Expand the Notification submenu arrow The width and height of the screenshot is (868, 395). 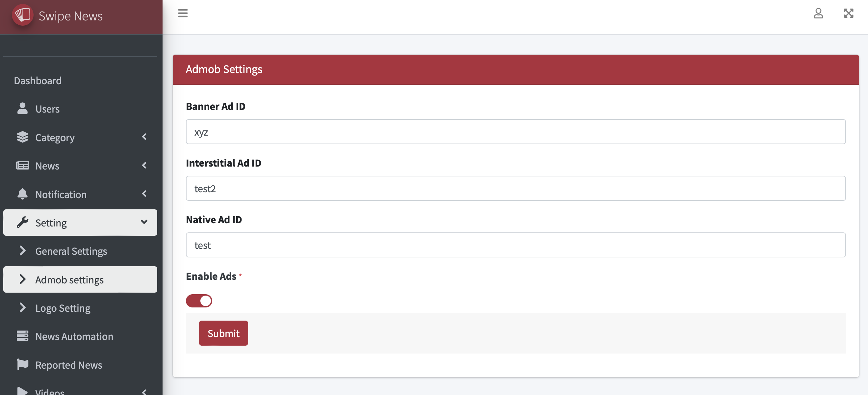[x=144, y=194]
